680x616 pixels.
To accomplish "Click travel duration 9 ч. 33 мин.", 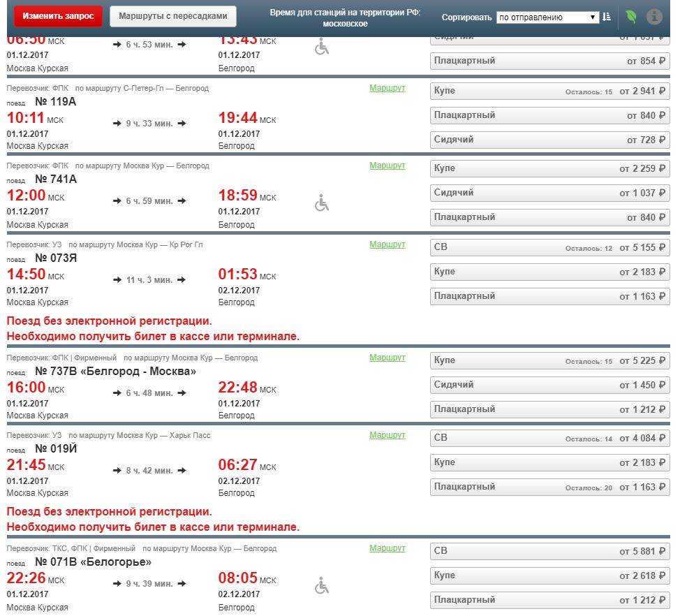I will pos(149,124).
